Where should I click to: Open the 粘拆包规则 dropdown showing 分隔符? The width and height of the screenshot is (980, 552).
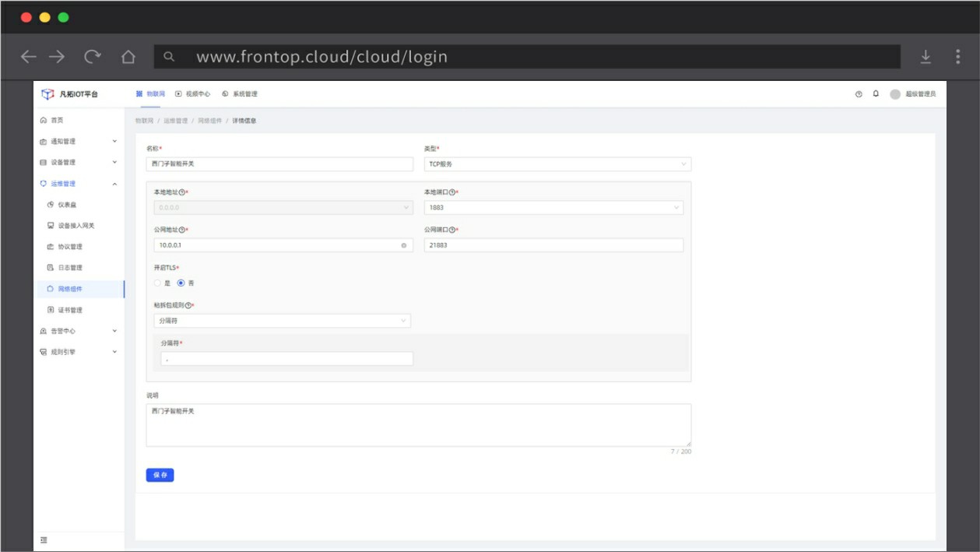282,321
